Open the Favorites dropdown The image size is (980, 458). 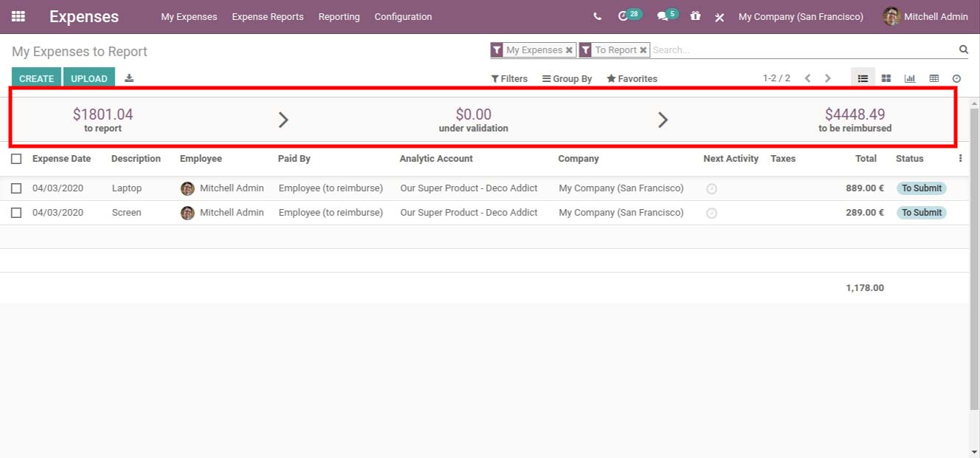tap(632, 78)
